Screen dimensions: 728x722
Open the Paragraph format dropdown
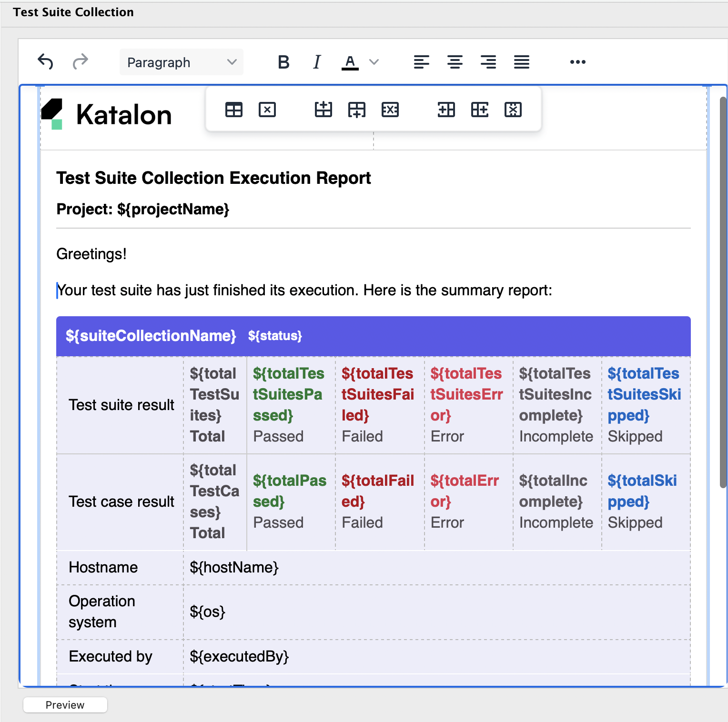[x=182, y=62]
